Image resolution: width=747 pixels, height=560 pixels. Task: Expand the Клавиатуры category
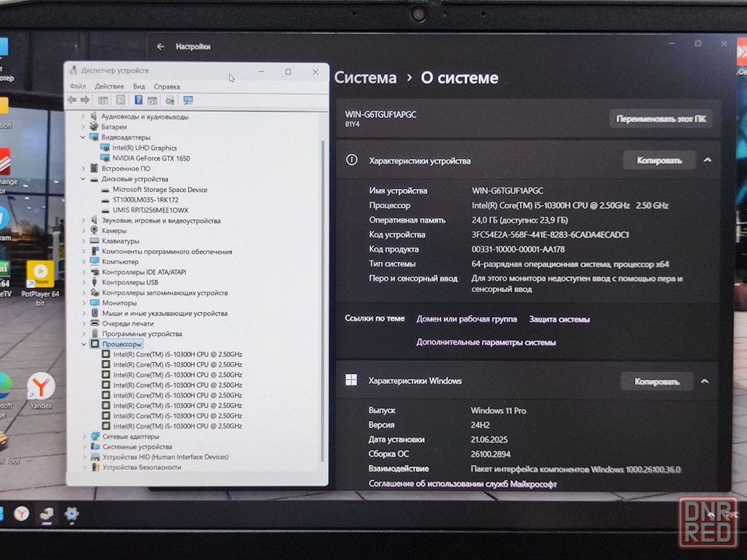84,241
